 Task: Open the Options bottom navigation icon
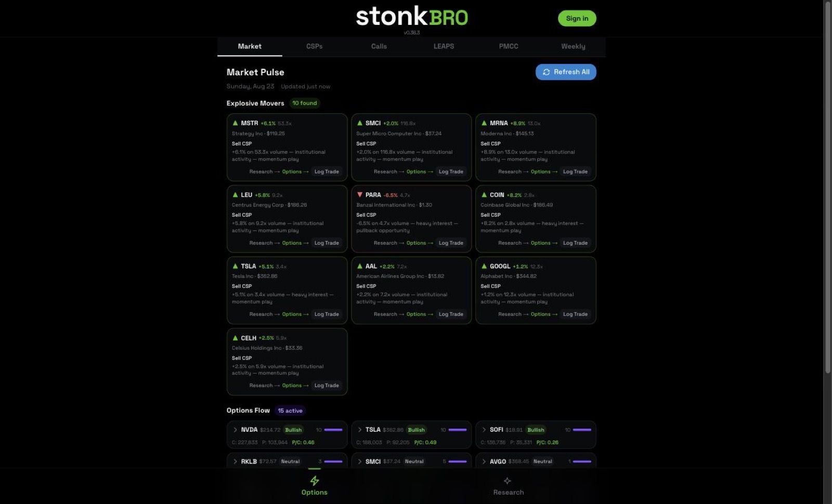click(315, 481)
